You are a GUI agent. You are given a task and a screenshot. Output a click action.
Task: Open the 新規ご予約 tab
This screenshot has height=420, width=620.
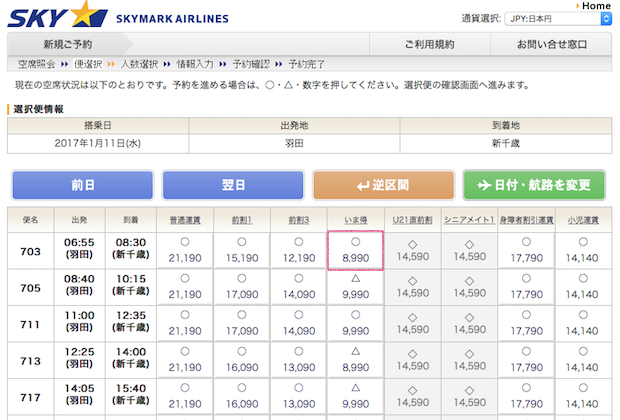(68, 44)
